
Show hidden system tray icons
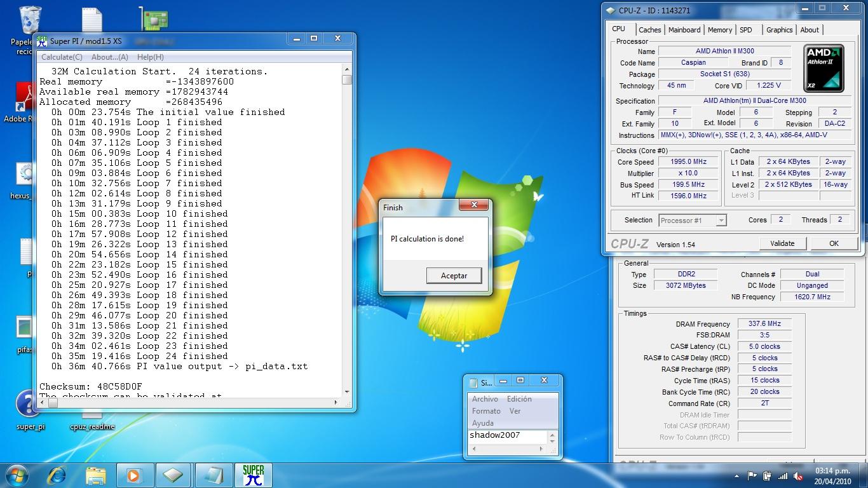[x=737, y=475]
